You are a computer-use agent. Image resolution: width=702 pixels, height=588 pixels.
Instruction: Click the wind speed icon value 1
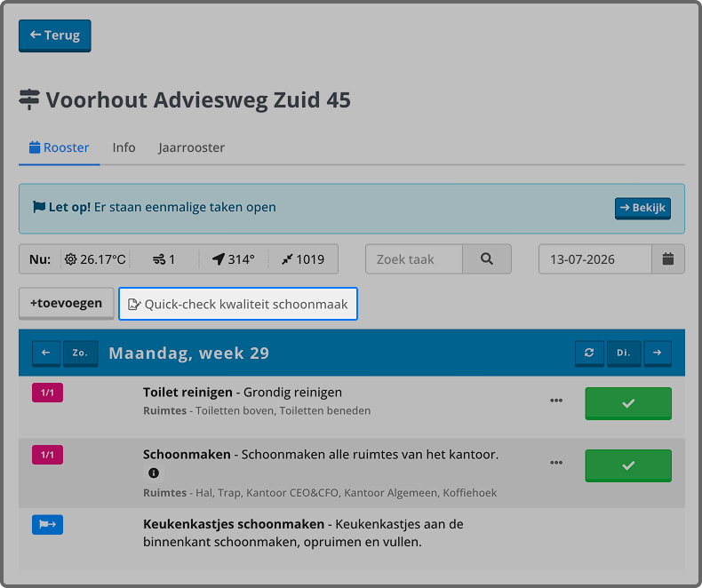click(164, 259)
